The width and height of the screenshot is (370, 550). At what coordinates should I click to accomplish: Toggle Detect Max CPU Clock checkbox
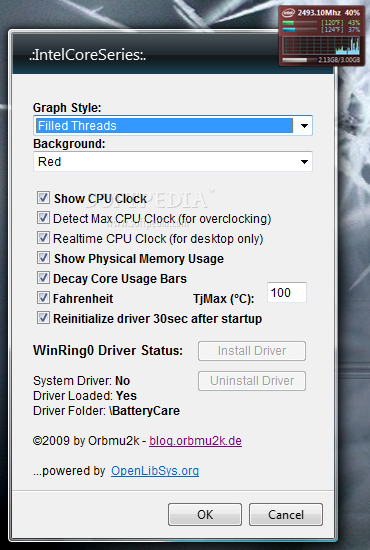43,217
